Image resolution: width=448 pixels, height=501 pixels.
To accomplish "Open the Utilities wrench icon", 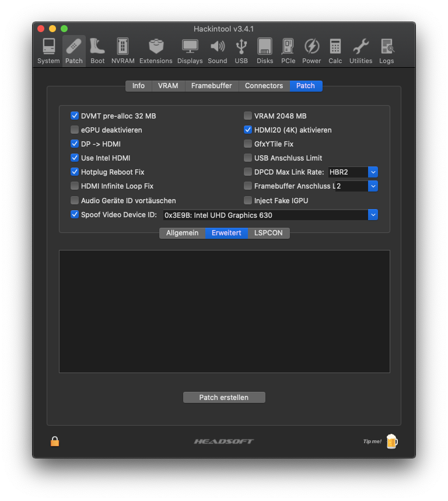I will (360, 51).
